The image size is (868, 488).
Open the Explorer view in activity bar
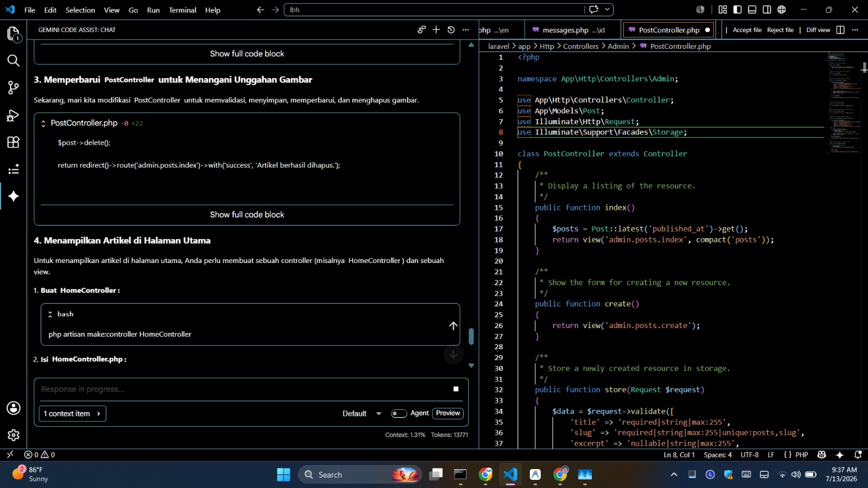point(14,34)
